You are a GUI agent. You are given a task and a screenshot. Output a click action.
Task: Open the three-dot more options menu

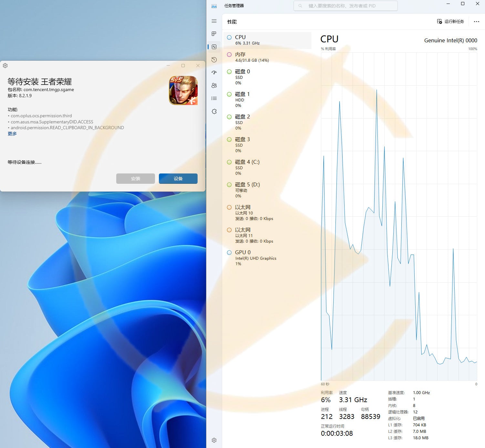(x=476, y=22)
